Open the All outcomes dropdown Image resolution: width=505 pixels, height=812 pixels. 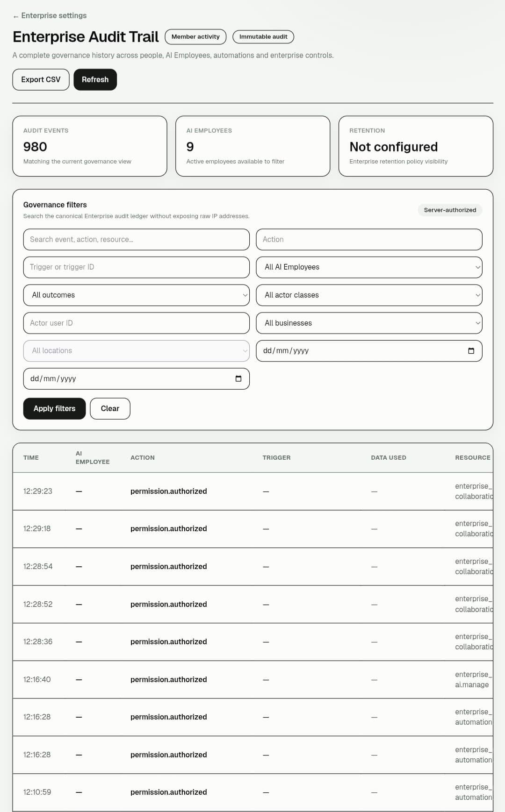(x=137, y=295)
